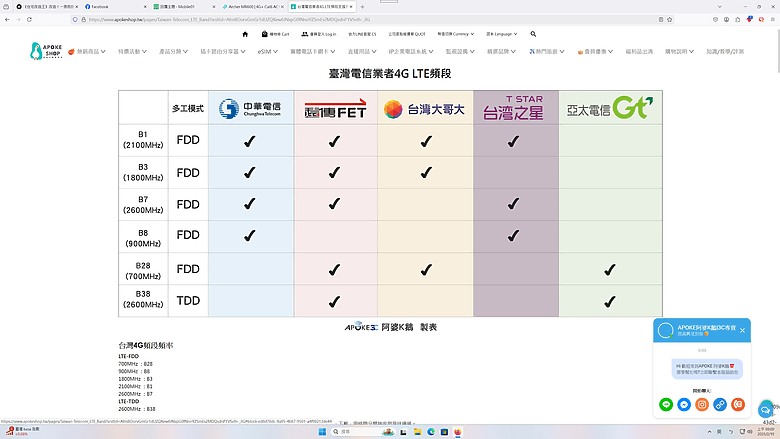Open Microsoft Edge from the taskbar

click(x=431, y=432)
